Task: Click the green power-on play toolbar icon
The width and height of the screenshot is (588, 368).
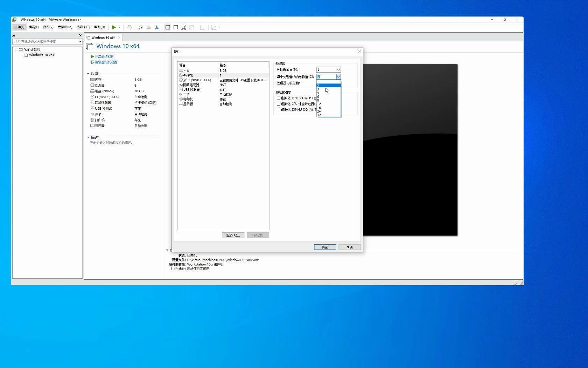Action: 114,27
